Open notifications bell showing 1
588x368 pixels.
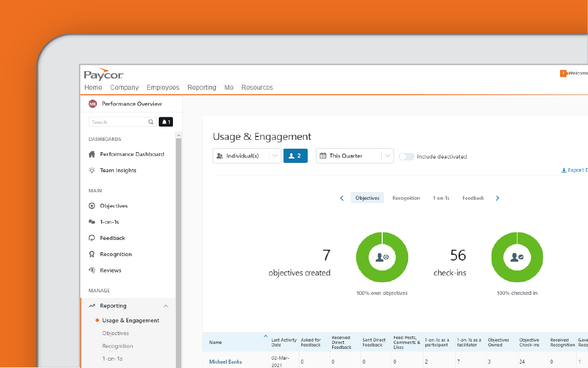point(166,122)
